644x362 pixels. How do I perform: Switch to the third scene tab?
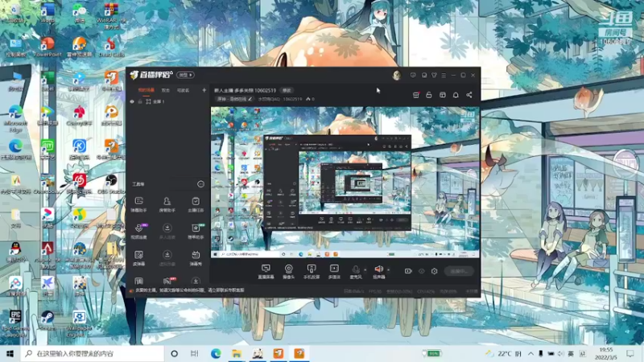pos(183,90)
